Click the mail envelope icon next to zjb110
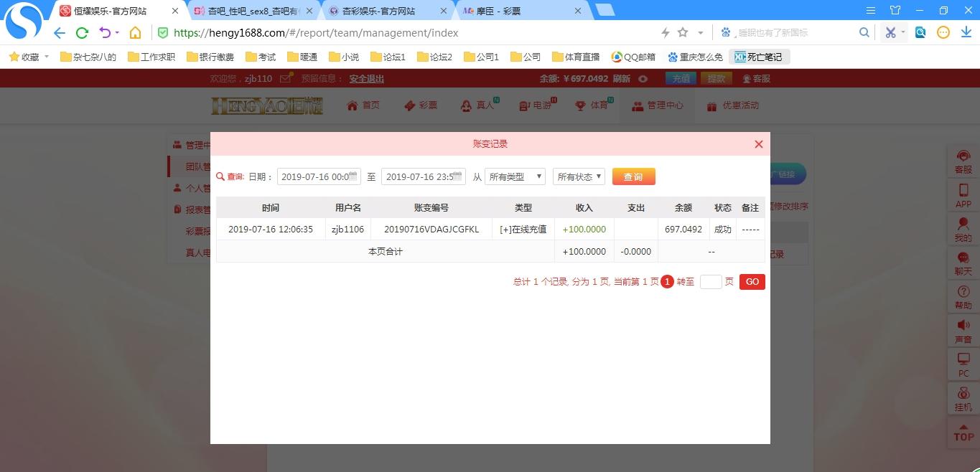The width and height of the screenshot is (980, 472). point(286,78)
